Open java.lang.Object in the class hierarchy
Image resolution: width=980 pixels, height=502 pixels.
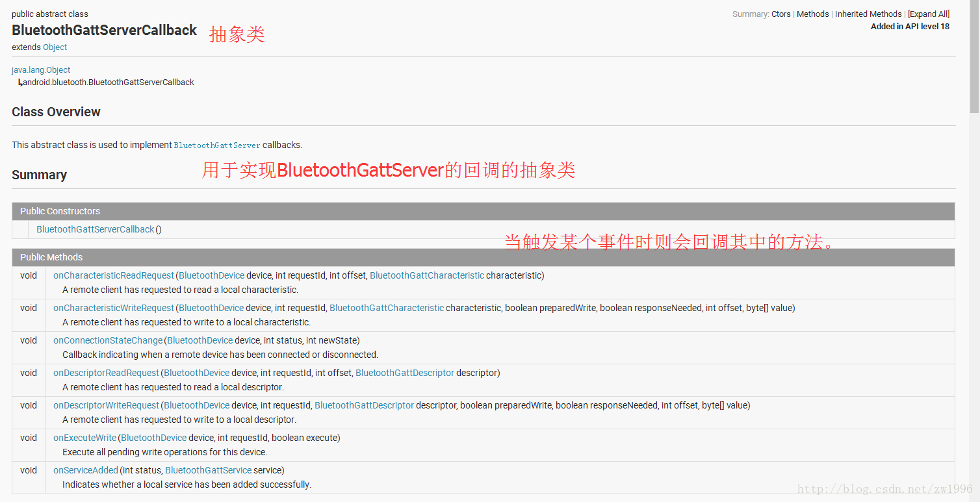[x=41, y=69]
